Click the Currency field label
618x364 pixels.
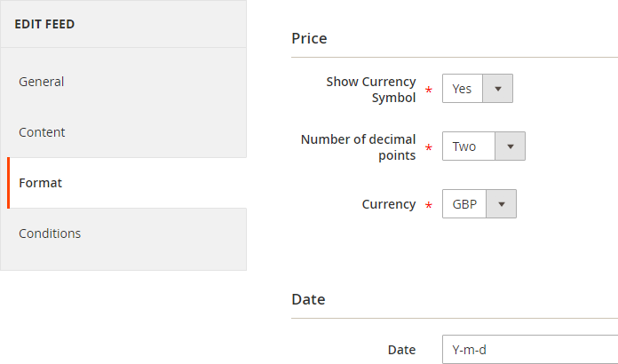click(388, 204)
